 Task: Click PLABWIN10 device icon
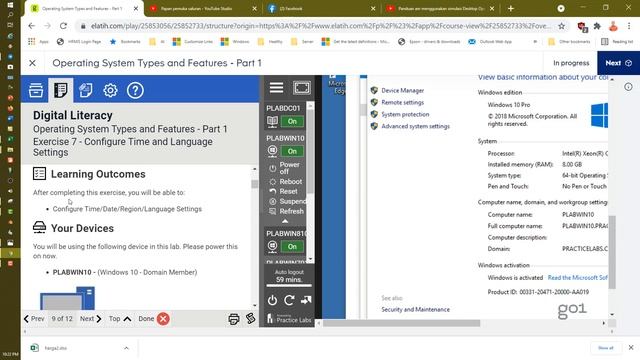click(272, 151)
